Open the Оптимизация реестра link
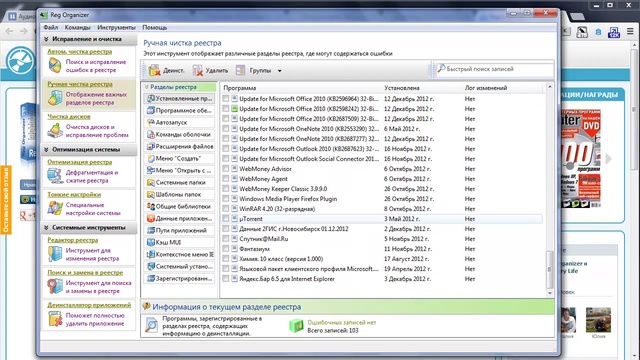640x360 pixels. click(x=80, y=162)
